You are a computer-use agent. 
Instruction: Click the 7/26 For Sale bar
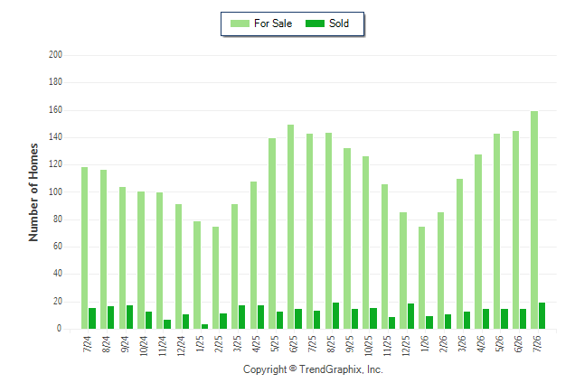534,220
